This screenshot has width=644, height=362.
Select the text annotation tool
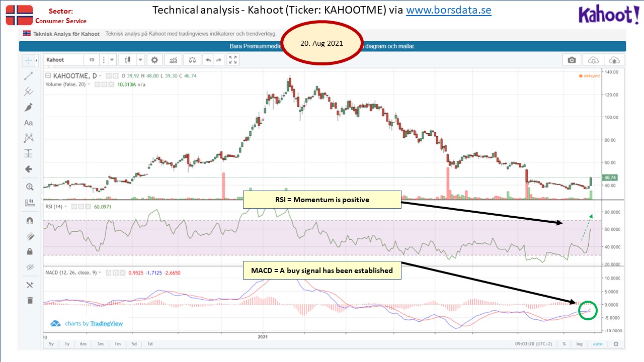click(29, 123)
